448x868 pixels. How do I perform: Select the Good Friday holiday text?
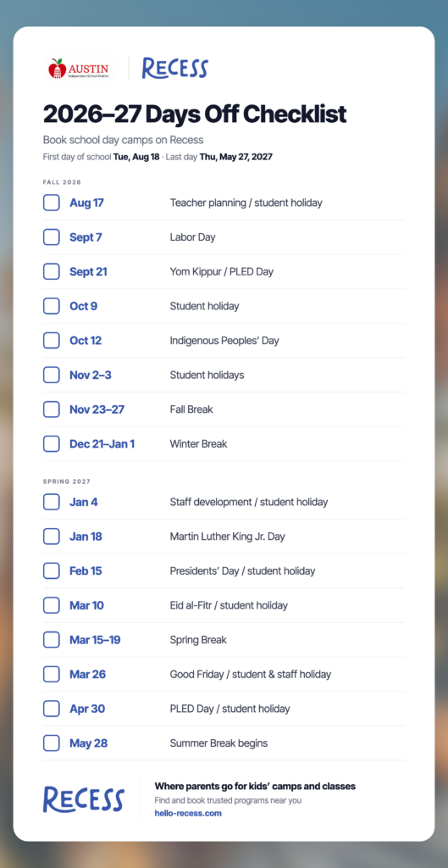coord(251,674)
